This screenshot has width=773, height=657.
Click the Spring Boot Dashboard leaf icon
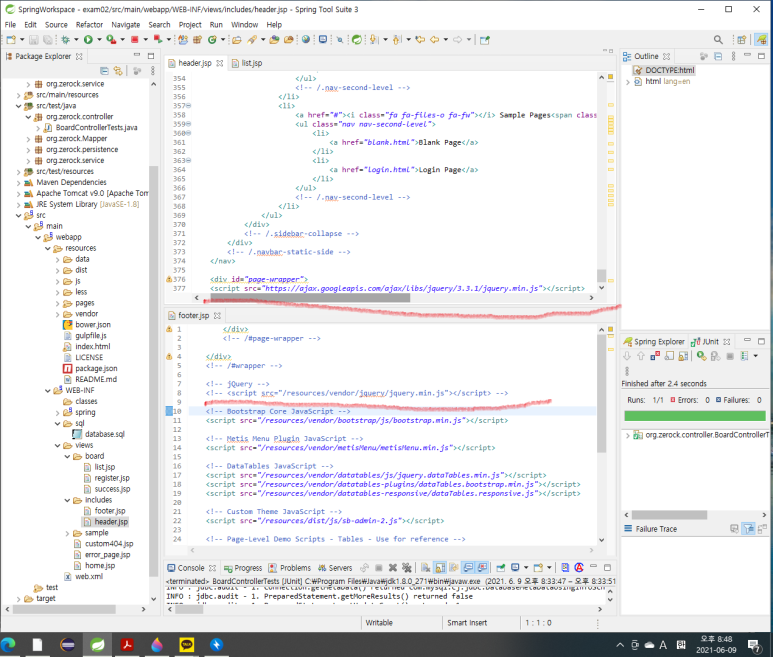[x=356, y=40]
